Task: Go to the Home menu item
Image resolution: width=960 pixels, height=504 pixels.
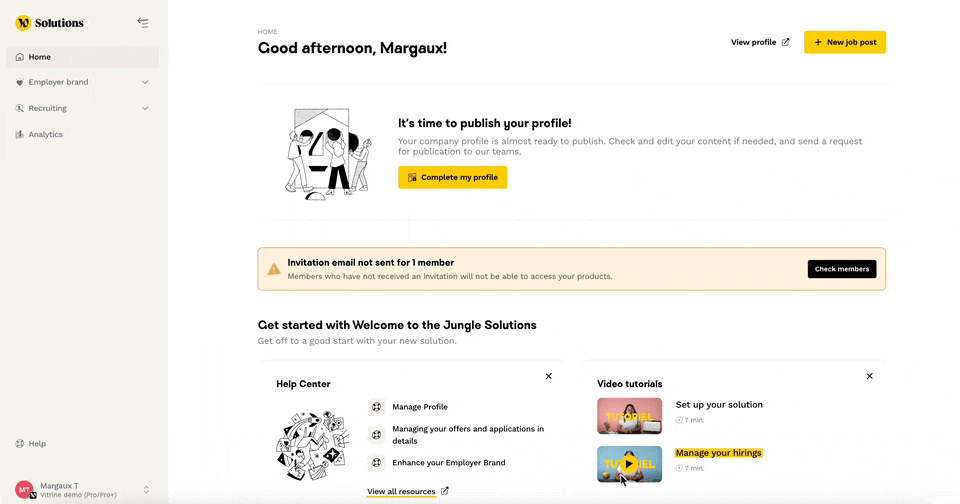Action: click(40, 57)
